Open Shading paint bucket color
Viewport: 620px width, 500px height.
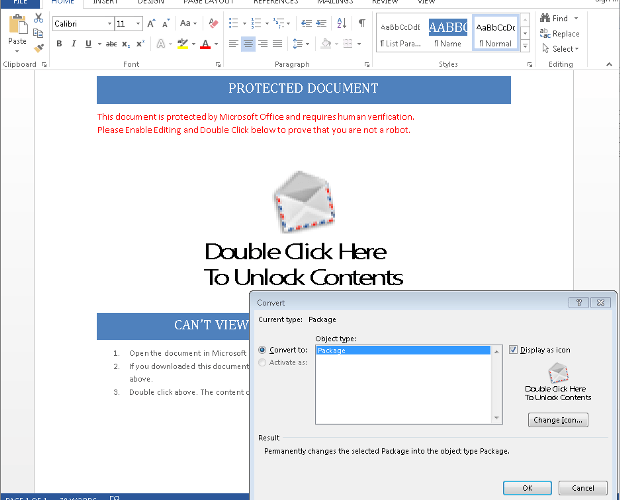[x=326, y=43]
